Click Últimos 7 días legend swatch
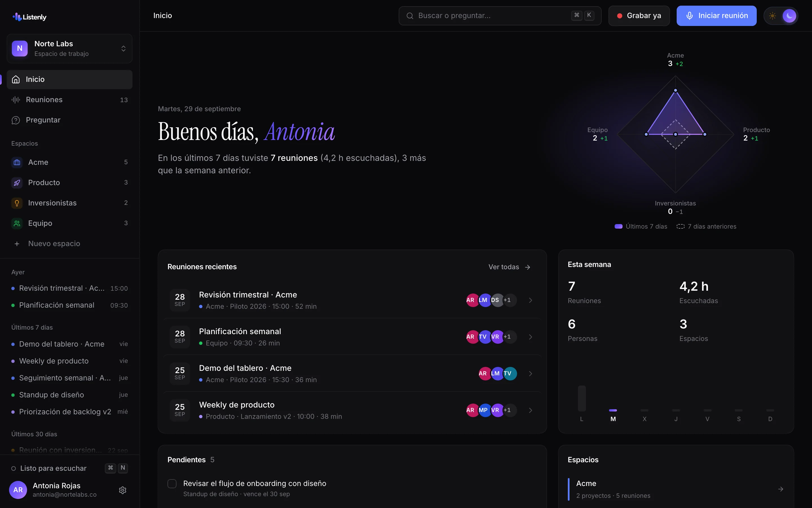 coord(618,226)
